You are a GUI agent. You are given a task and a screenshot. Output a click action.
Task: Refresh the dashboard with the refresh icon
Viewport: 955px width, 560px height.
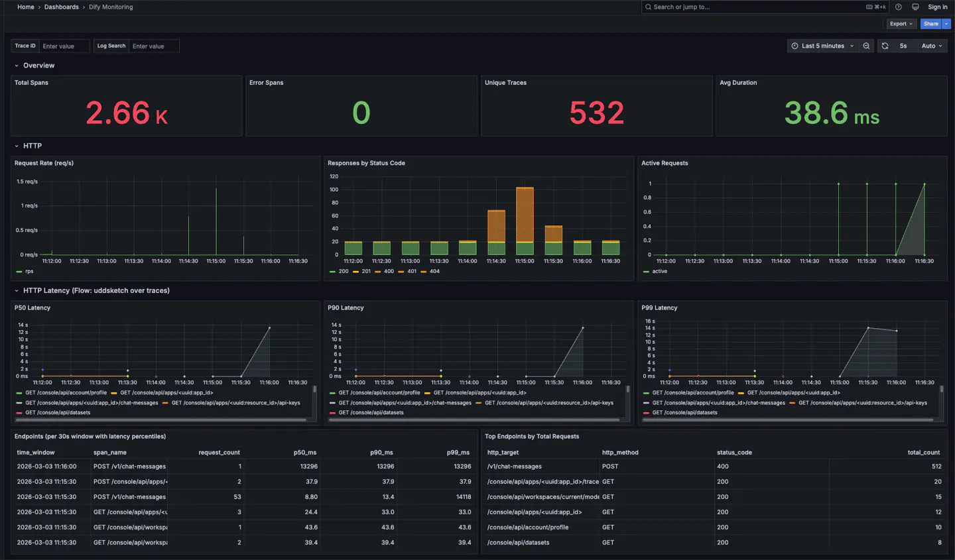click(x=885, y=46)
